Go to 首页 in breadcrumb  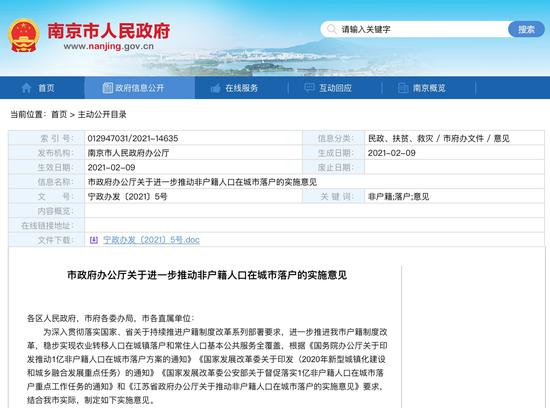(59, 114)
